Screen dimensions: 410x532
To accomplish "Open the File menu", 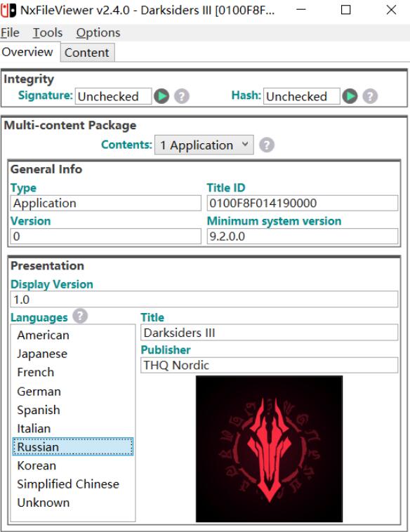I will 10,32.
